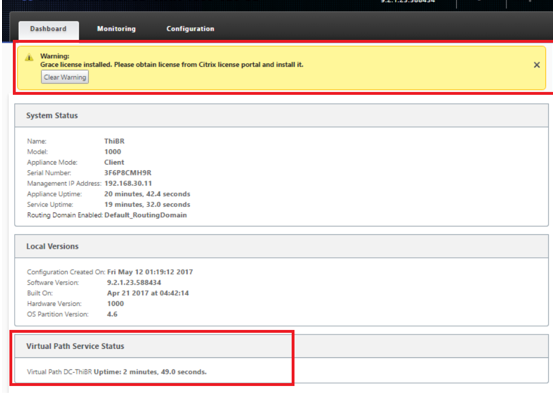The image size is (553, 394).
Task: Switch to the Monitoring tab
Action: pyautogui.click(x=116, y=29)
